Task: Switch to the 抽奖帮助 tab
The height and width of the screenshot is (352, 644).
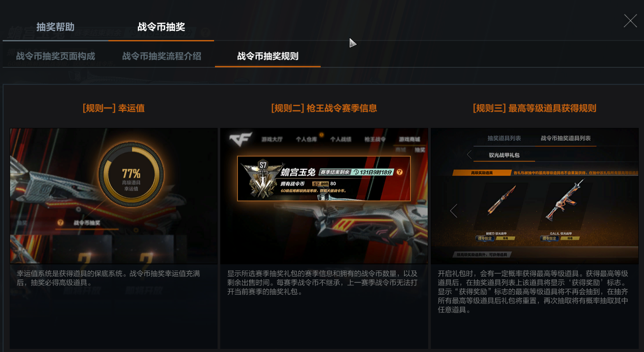Action: click(x=55, y=27)
